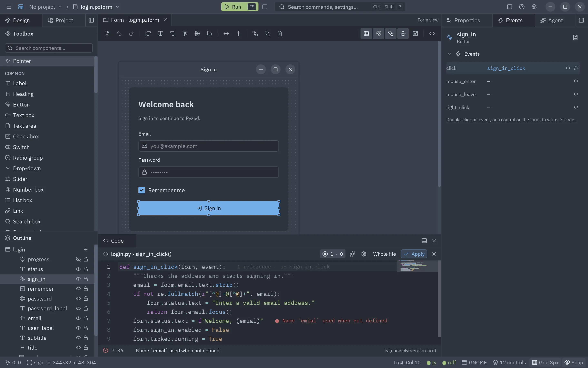Screen dimensions: 588x368
Task: Bring selected control to front
Action: [255, 34]
